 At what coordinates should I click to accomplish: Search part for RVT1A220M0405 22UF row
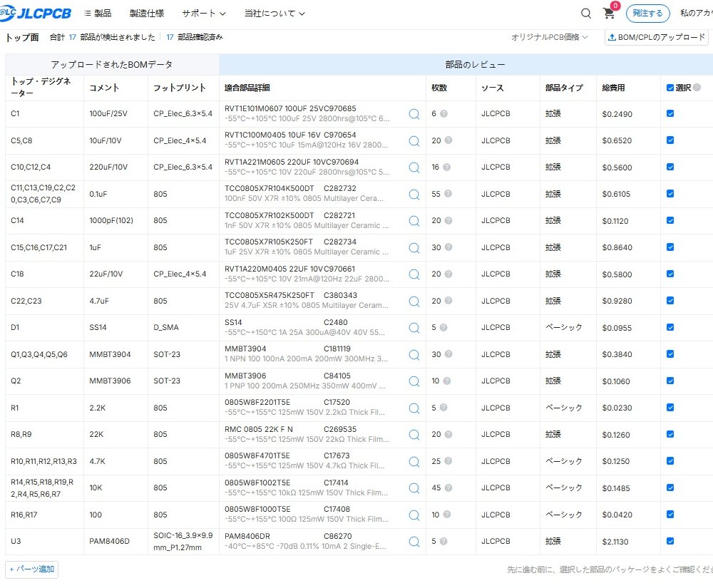tap(414, 274)
